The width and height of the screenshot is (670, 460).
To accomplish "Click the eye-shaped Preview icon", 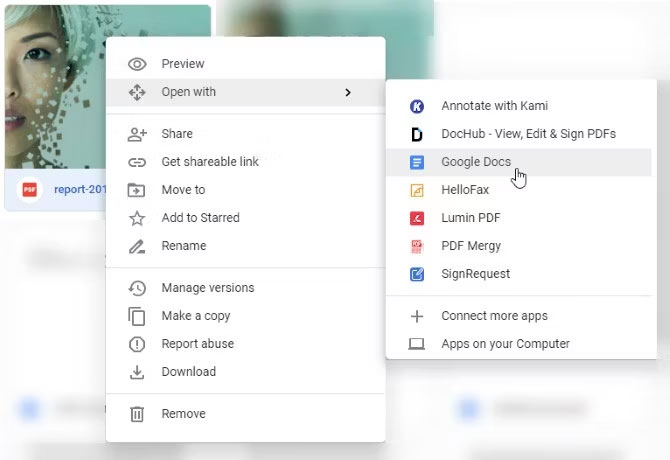I will click(137, 64).
